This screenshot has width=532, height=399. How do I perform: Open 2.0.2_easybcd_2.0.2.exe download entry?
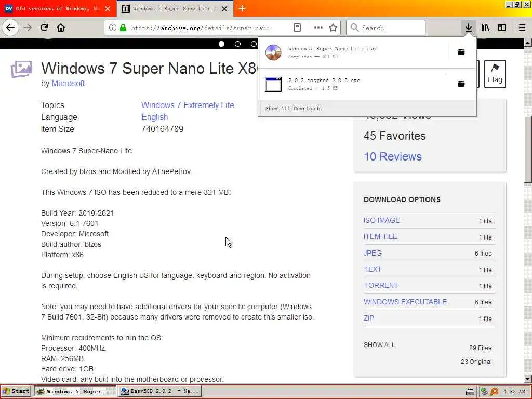[x=352, y=84]
